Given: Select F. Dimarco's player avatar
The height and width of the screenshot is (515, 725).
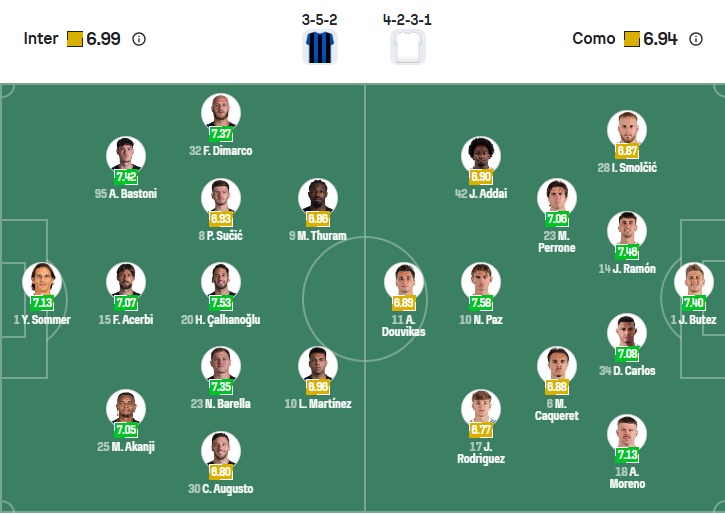Looking at the screenshot, I should pos(220,112).
